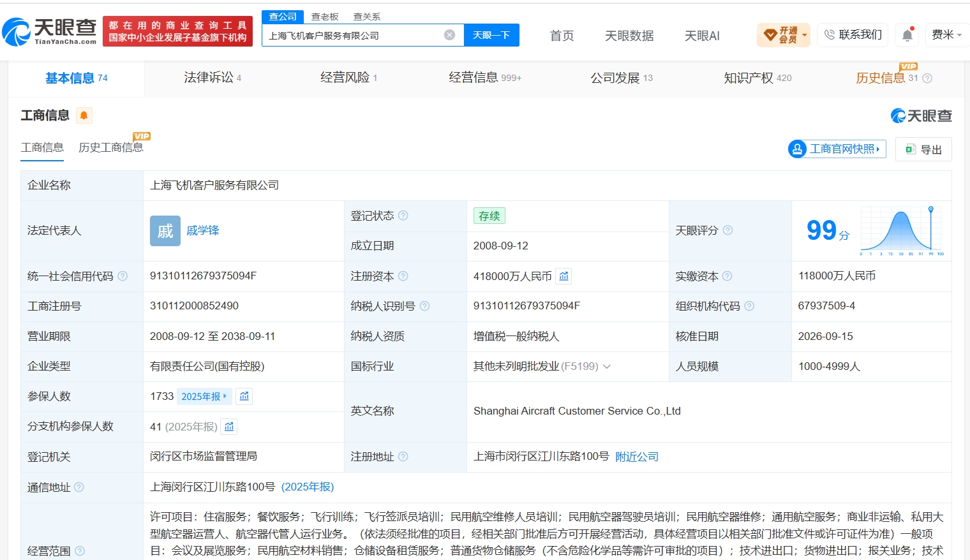Open notifications bell icon
Screen dimensions: 970x560
click(x=907, y=35)
